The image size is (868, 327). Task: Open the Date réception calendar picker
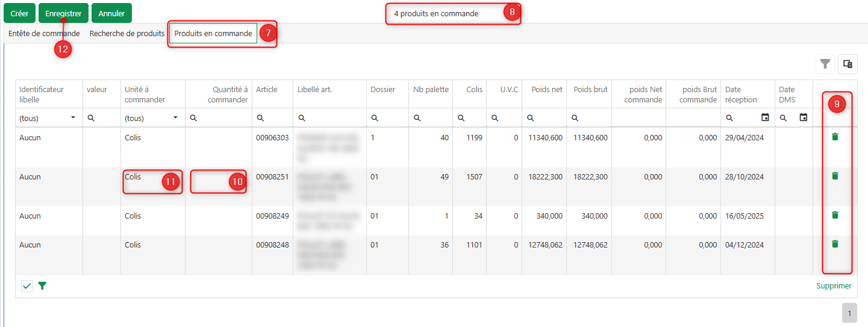[765, 117]
